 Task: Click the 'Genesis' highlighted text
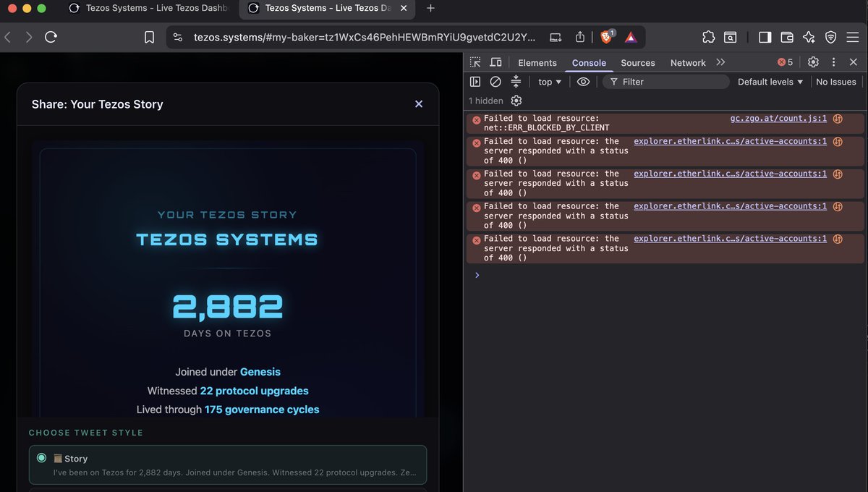pyautogui.click(x=260, y=372)
